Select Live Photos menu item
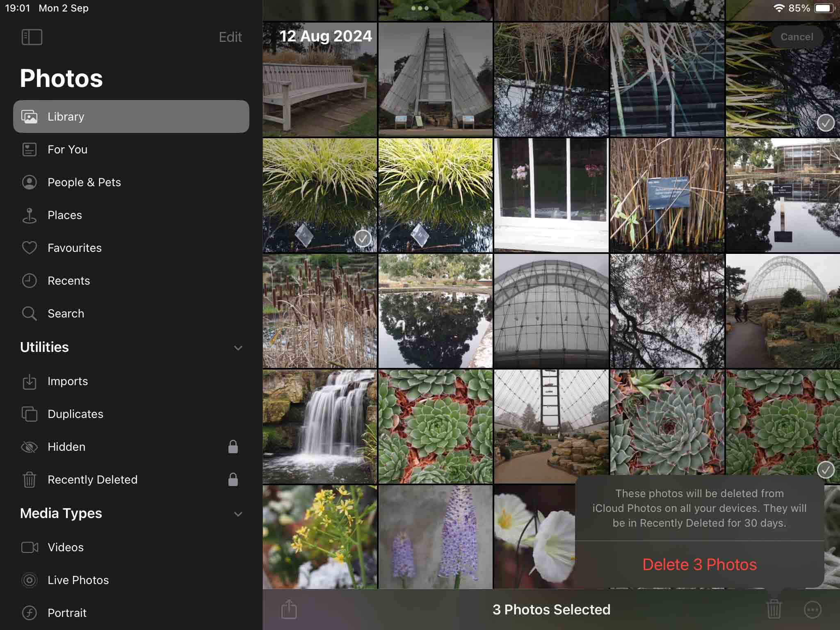Screen dimensions: 840x630 click(x=78, y=580)
